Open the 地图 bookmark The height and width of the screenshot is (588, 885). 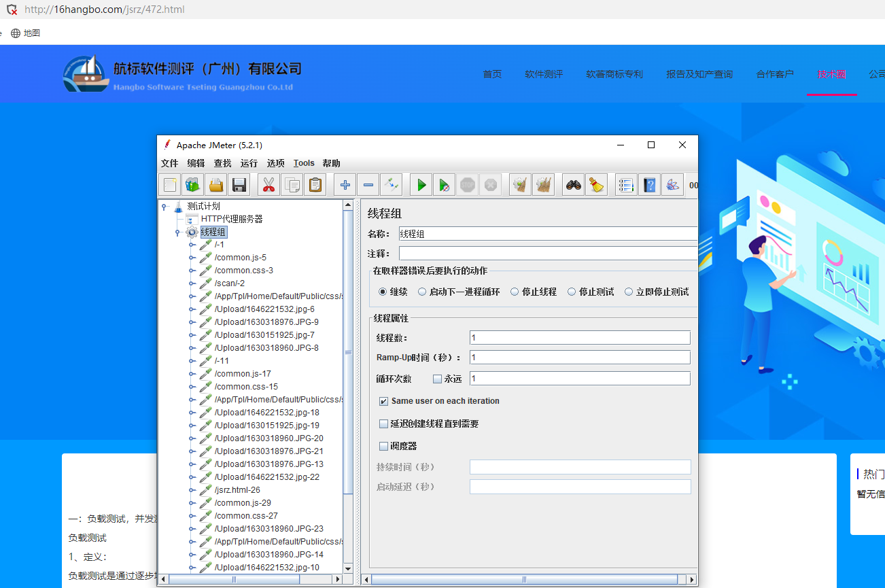pos(25,33)
